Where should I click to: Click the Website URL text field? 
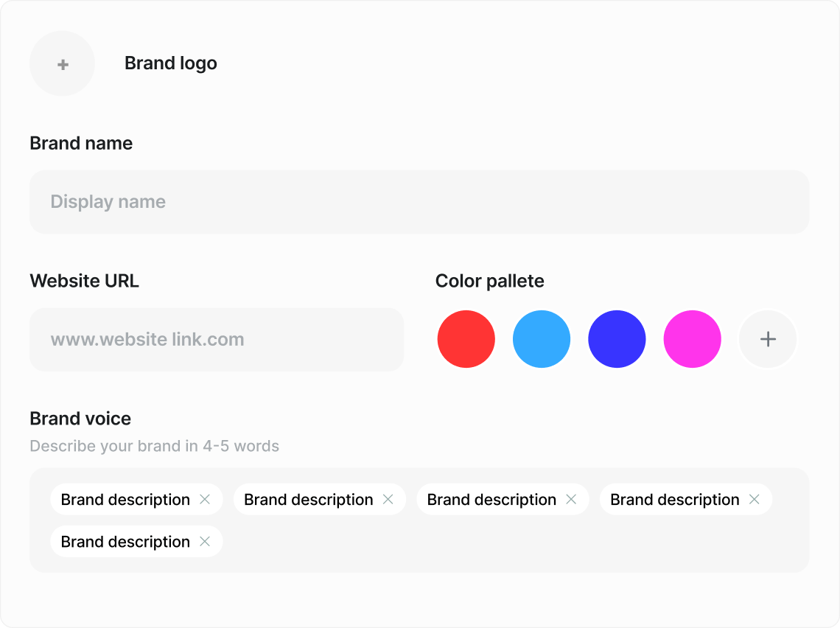tap(216, 340)
